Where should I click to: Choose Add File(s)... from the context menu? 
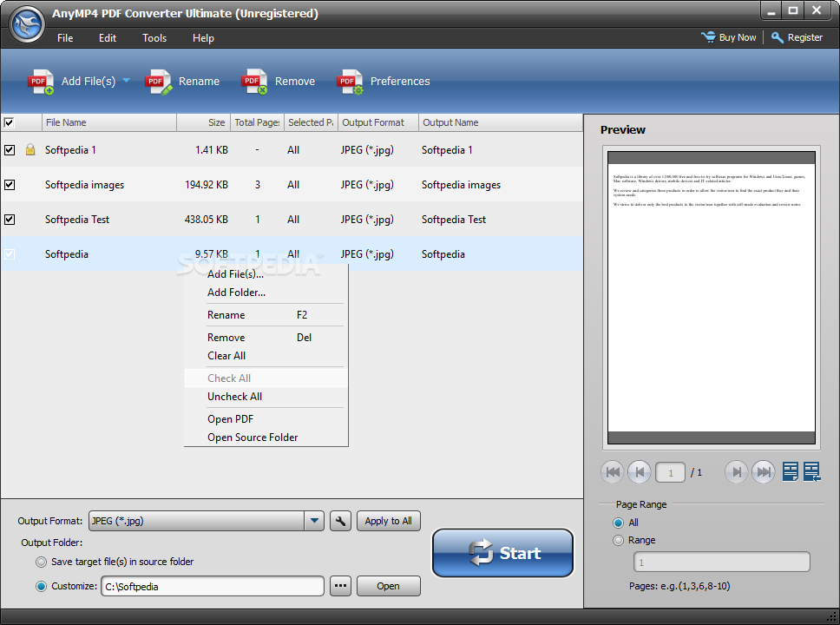(x=266, y=274)
